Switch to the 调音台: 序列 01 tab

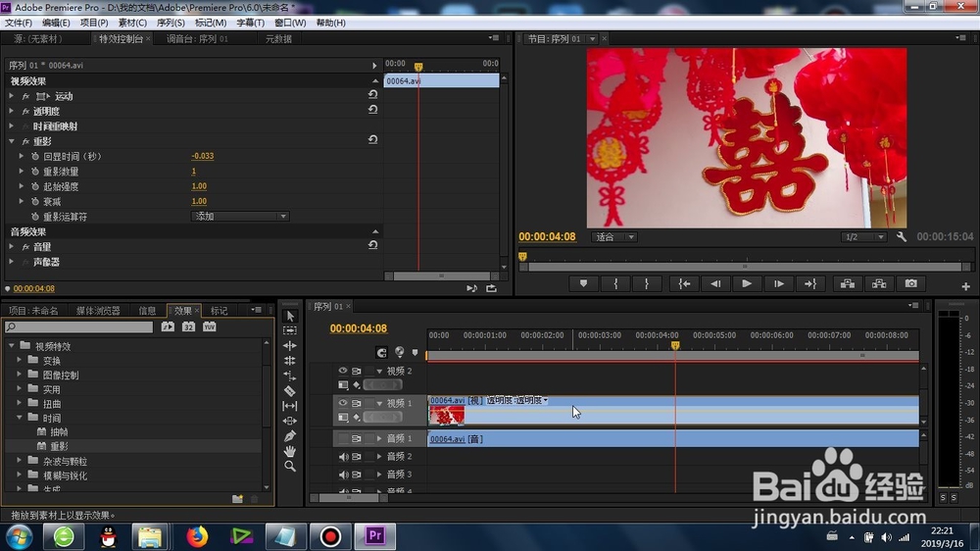[x=198, y=39]
